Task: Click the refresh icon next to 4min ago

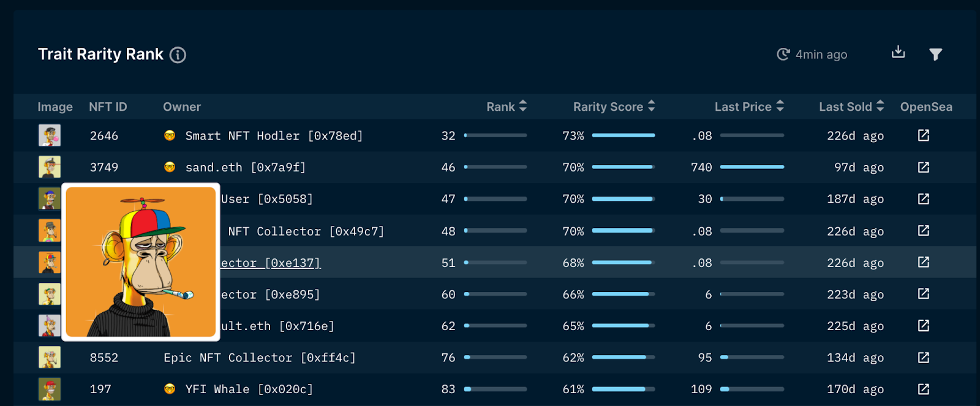Action: point(783,55)
